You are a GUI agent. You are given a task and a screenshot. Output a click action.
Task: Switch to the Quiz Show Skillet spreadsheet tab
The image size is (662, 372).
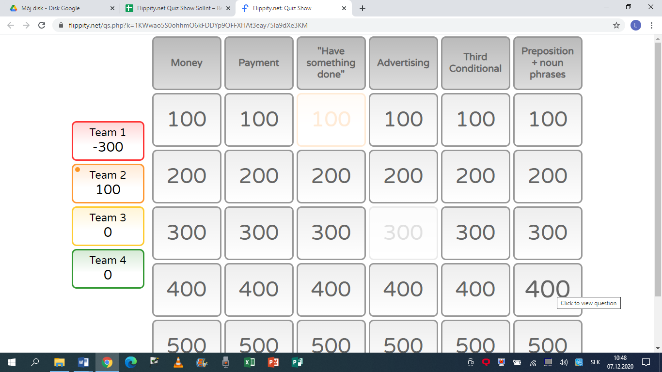click(177, 8)
